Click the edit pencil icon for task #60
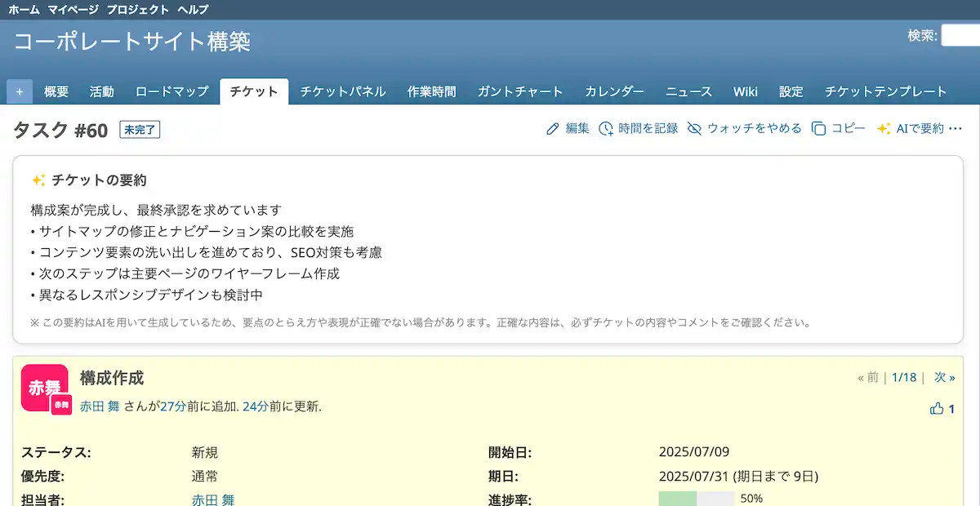 click(553, 128)
